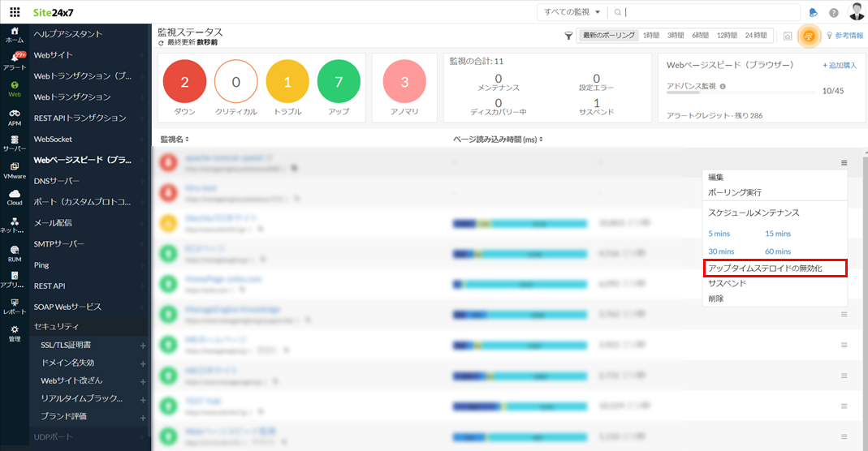Add an SSL/TLS証明書 monitor with plus
868x451 pixels.
click(143, 346)
